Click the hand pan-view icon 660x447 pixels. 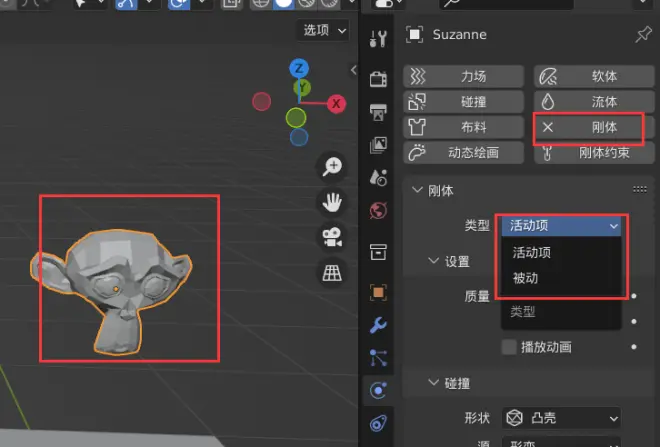pos(332,202)
